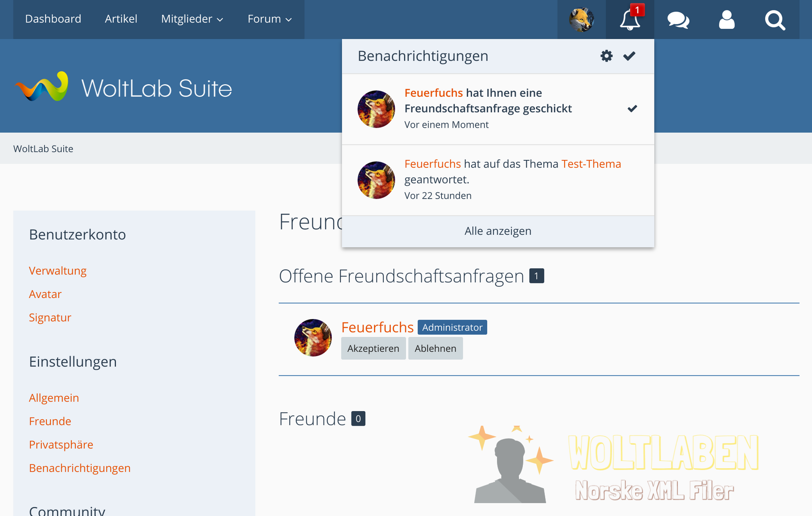Open Privatsphäre settings in sidebar

pyautogui.click(x=61, y=445)
